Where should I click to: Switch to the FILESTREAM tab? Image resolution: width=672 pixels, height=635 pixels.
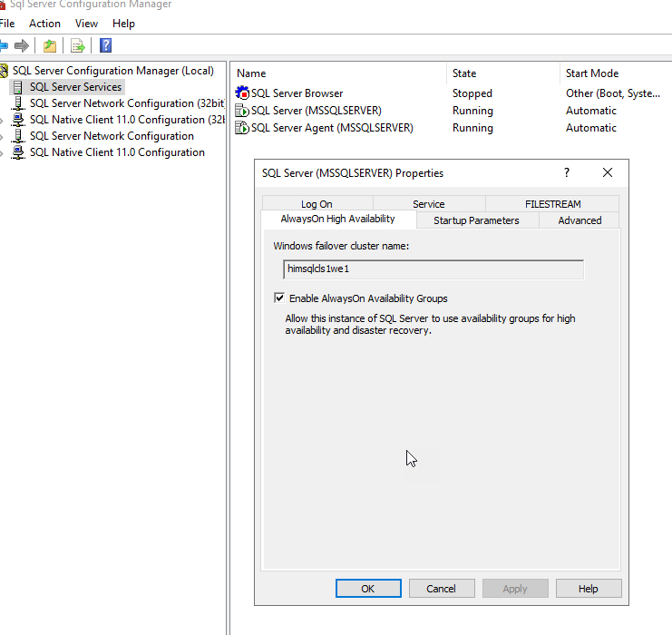click(552, 204)
